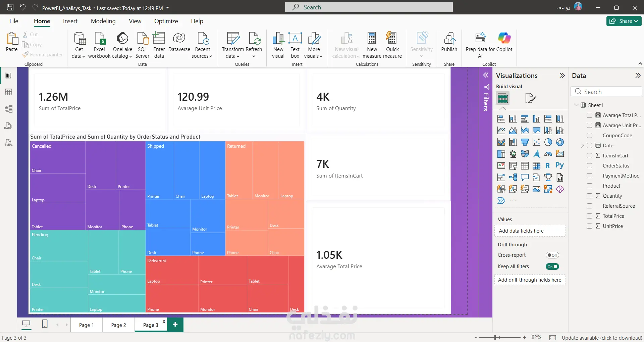Viewport: 644px width, 342px height.
Task: Switch to the Format visual pane icon
Action: pyautogui.click(x=530, y=98)
